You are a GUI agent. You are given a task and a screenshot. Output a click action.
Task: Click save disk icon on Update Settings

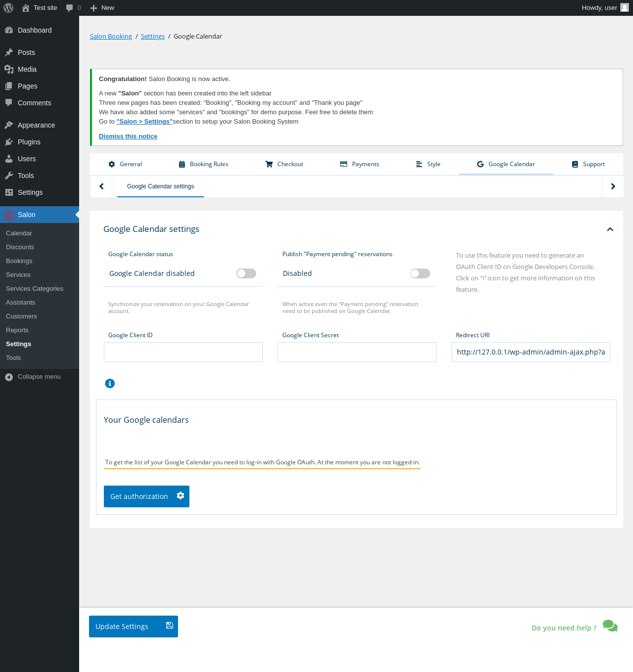click(x=169, y=626)
